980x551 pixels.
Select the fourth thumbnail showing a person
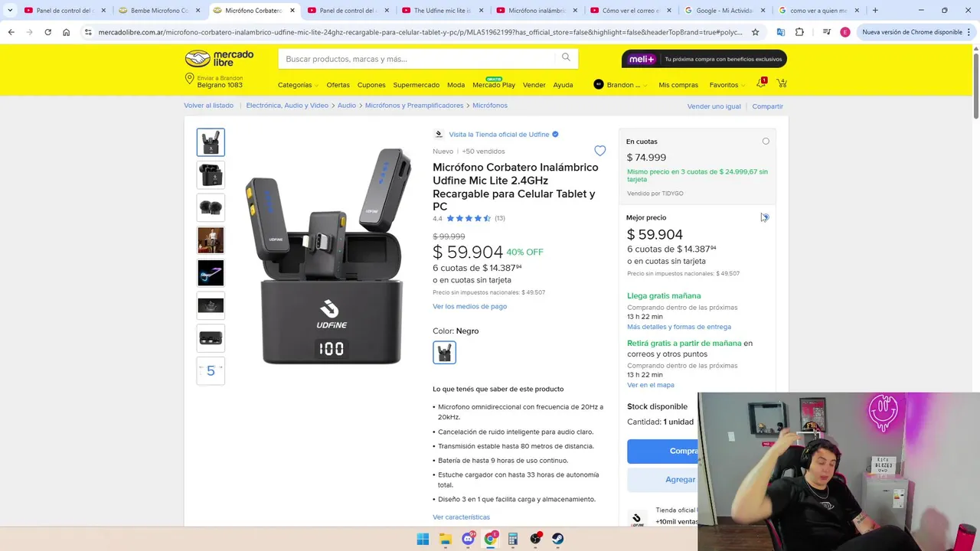(x=211, y=240)
